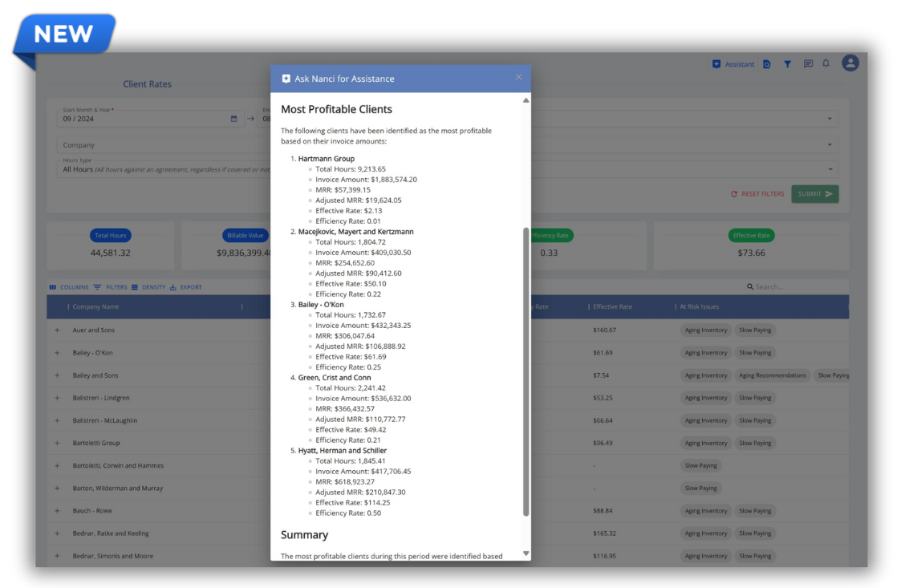Expand the Auer and Sons row
This screenshot has width=905, height=588.
[x=57, y=330]
